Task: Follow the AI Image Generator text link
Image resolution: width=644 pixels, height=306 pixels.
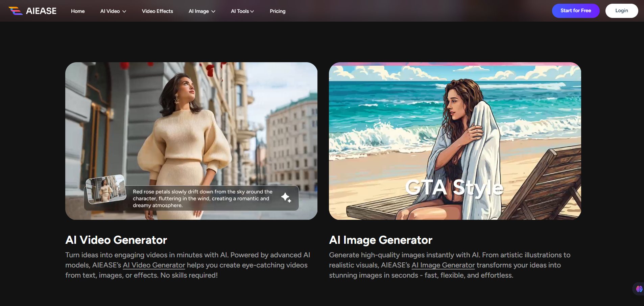Action: (443, 265)
